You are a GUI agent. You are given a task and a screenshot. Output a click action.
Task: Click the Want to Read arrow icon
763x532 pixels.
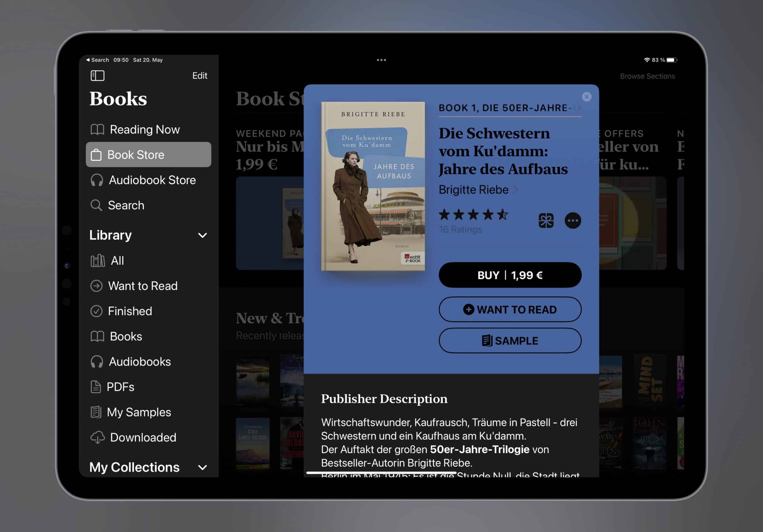(96, 286)
